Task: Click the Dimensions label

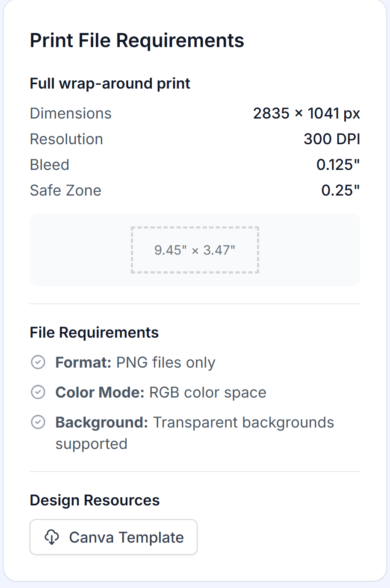Action: (71, 113)
